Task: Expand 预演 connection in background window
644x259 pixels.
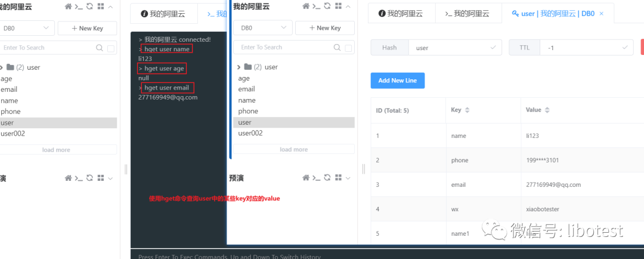Action: (x=110, y=178)
